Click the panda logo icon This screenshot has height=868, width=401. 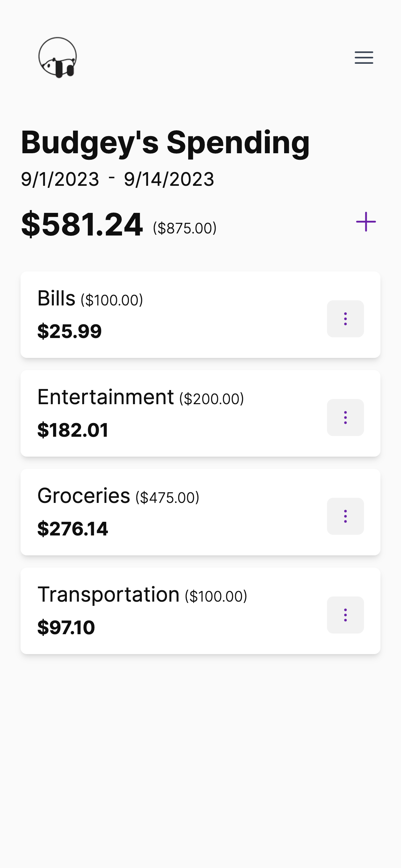point(58,58)
